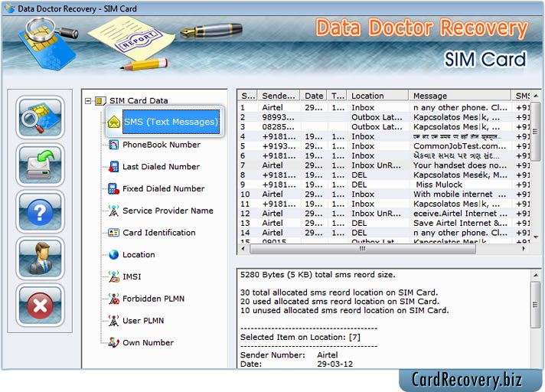Sort by the Location column header
This screenshot has height=392, width=545.
coord(378,96)
